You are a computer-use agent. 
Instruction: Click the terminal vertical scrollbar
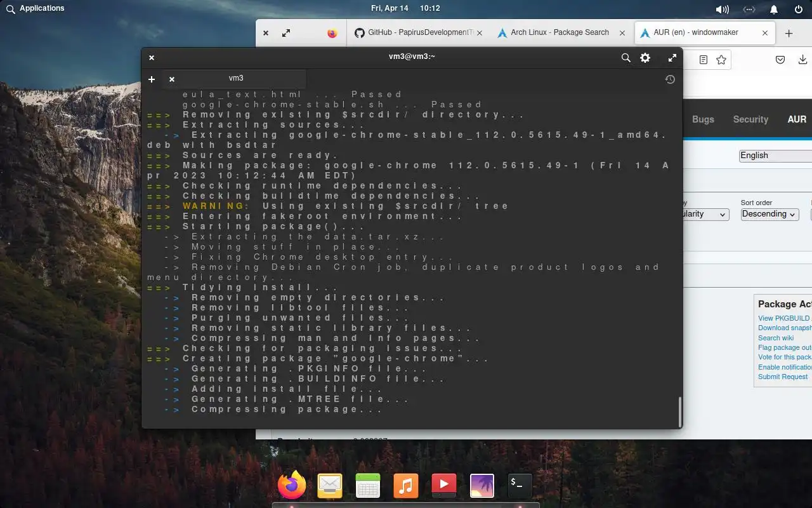click(x=679, y=412)
